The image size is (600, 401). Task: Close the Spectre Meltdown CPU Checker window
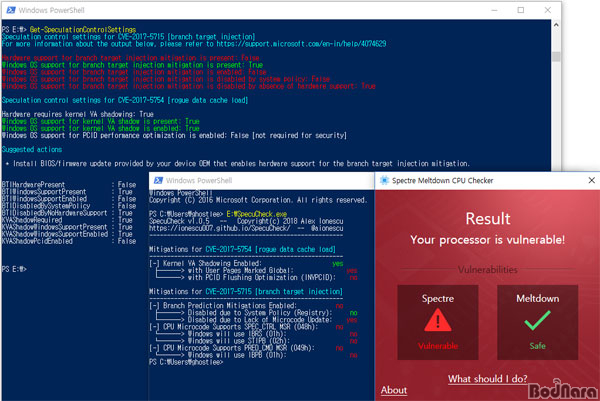[x=591, y=180]
